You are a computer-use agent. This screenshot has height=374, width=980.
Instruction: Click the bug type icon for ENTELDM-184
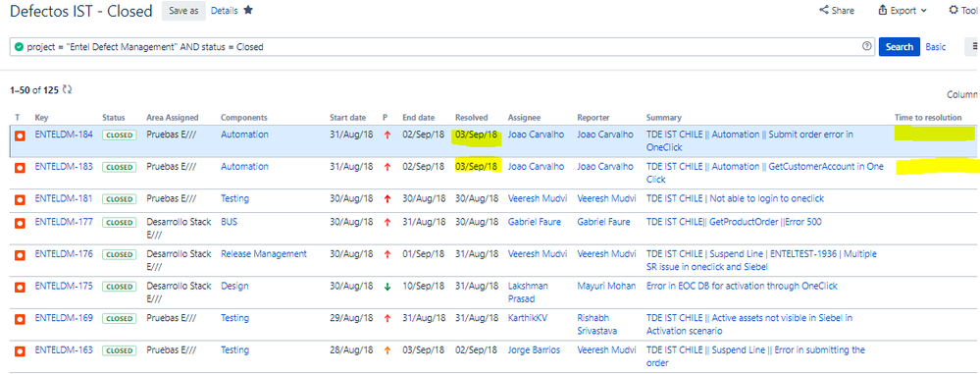click(x=20, y=135)
